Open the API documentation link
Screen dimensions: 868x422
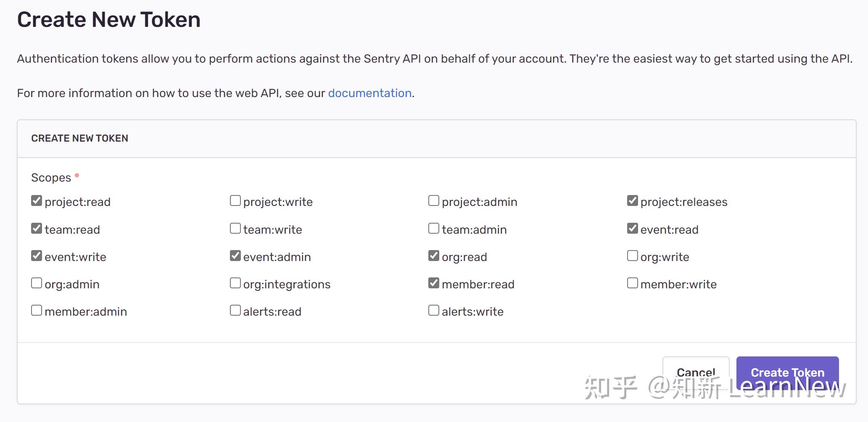369,93
